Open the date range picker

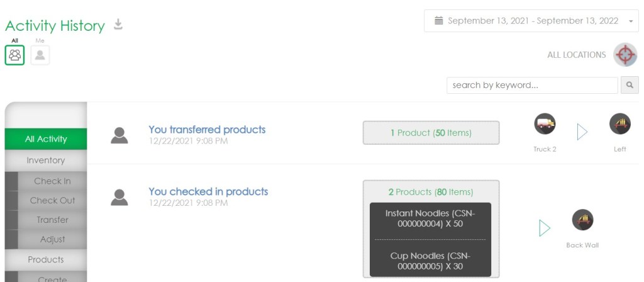[531, 21]
